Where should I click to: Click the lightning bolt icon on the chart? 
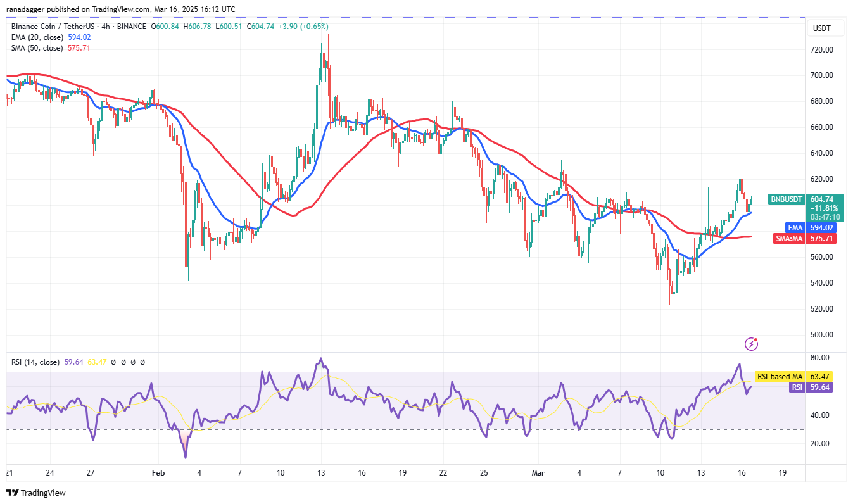pos(751,344)
